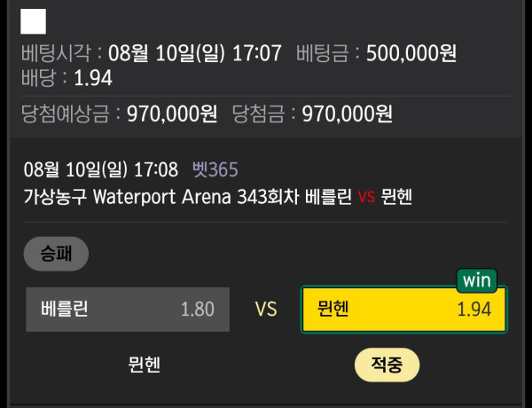The width and height of the screenshot is (532, 408).
Task: Click the red vs in match title
Action: (367, 196)
